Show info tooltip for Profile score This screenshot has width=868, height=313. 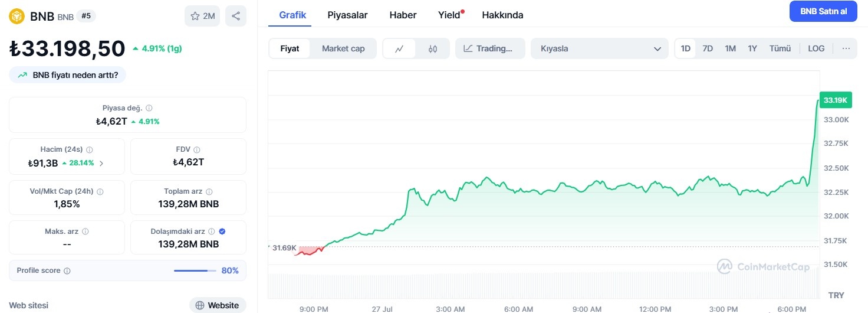tap(67, 271)
